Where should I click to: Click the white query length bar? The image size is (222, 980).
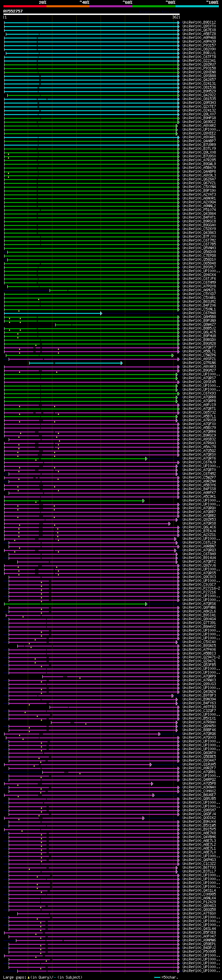pyautogui.click(x=92, y=15)
